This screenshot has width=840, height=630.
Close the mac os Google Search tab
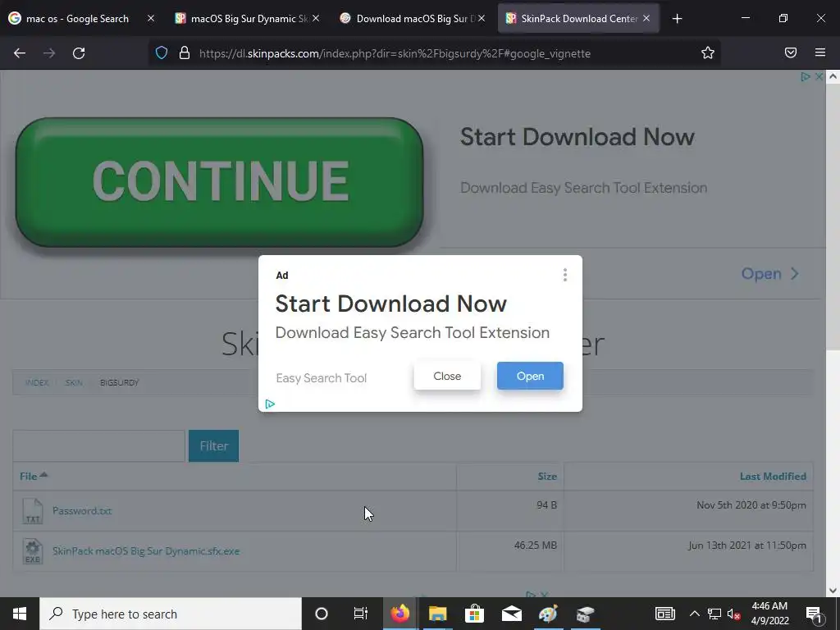click(151, 18)
